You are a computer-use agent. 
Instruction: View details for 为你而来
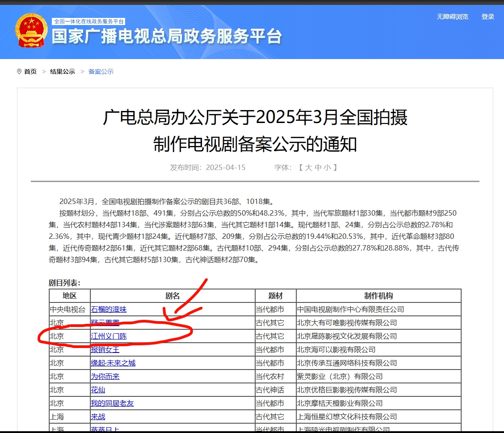105,376
